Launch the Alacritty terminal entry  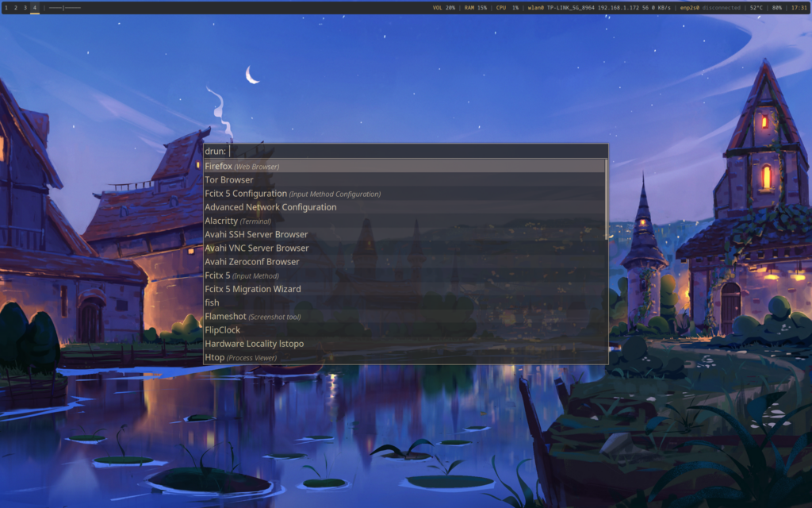click(220, 221)
